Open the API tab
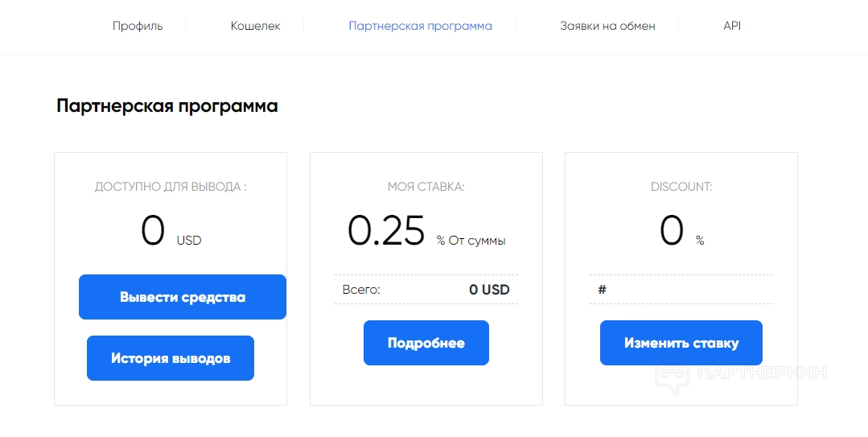 pyautogui.click(x=732, y=26)
